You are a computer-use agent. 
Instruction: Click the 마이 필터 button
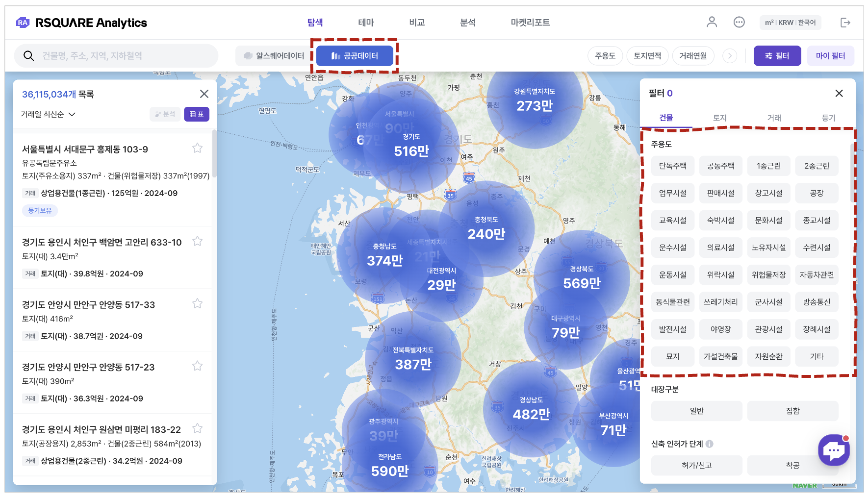830,56
